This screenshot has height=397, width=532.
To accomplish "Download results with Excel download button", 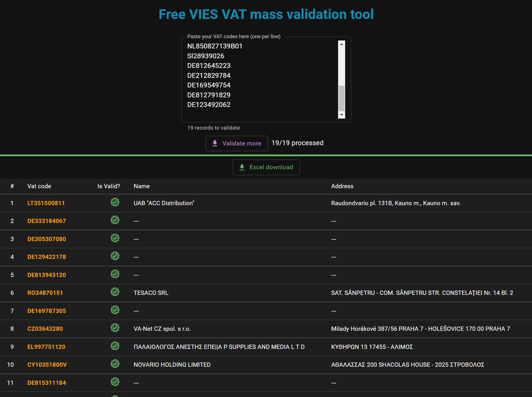I will [266, 167].
